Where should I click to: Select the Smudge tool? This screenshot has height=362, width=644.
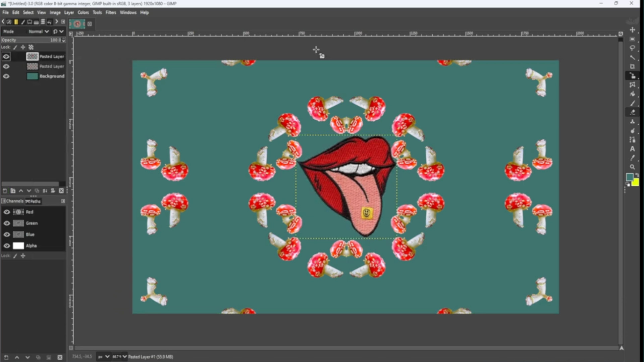coord(632,131)
